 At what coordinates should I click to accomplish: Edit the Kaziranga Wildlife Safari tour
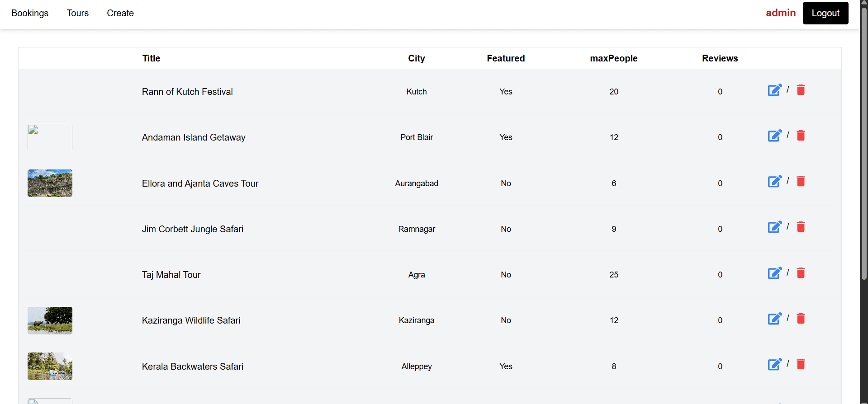[775, 319]
